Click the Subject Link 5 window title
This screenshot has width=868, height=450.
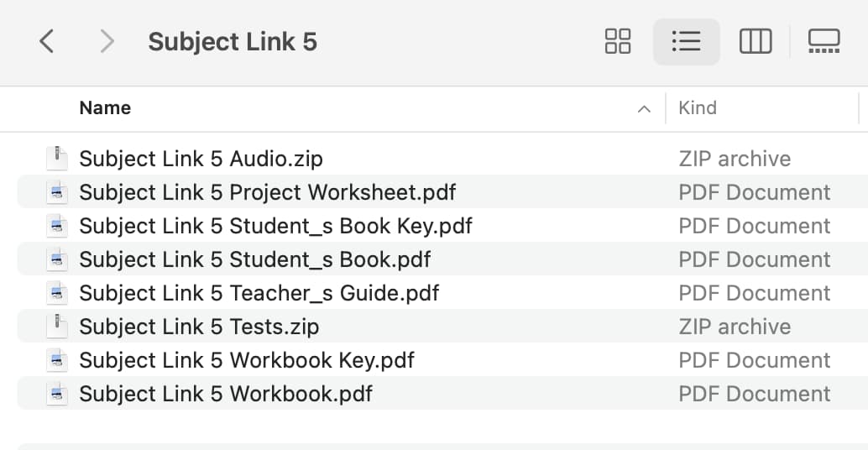[233, 41]
